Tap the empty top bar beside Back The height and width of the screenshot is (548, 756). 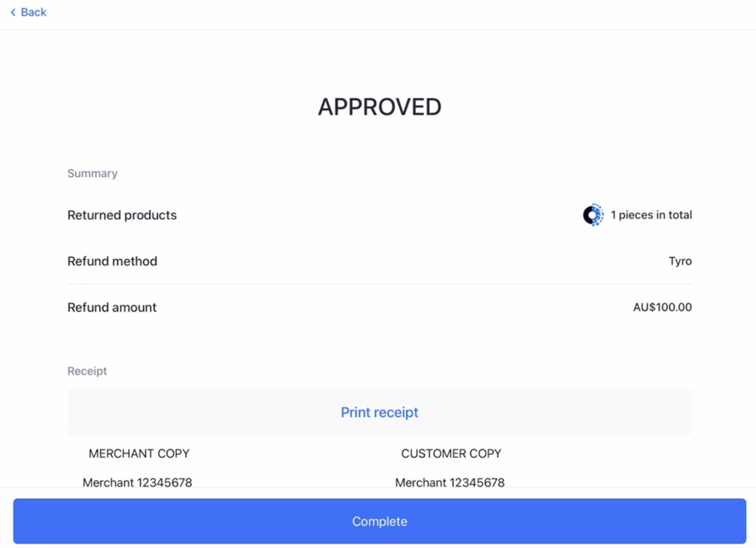tap(378, 13)
